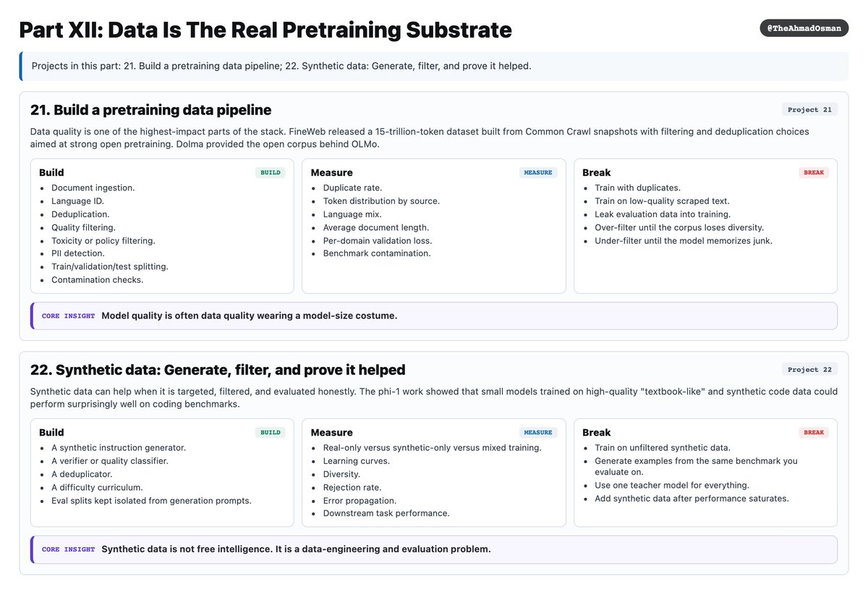Click the Project 21 badge
The height and width of the screenshot is (592, 868).
(809, 109)
